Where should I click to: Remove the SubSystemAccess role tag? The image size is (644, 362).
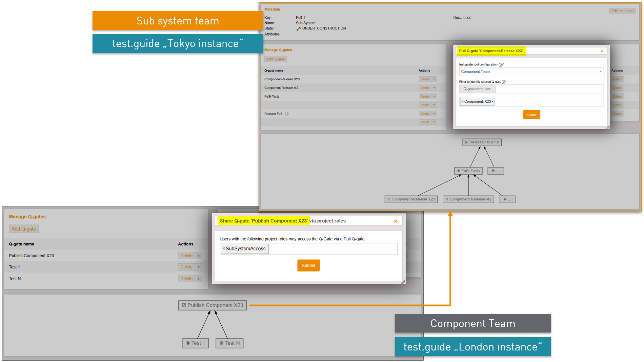click(224, 249)
